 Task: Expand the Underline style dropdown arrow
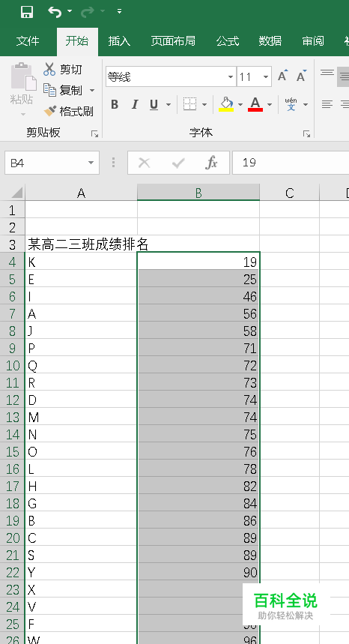pyautogui.click(x=169, y=105)
